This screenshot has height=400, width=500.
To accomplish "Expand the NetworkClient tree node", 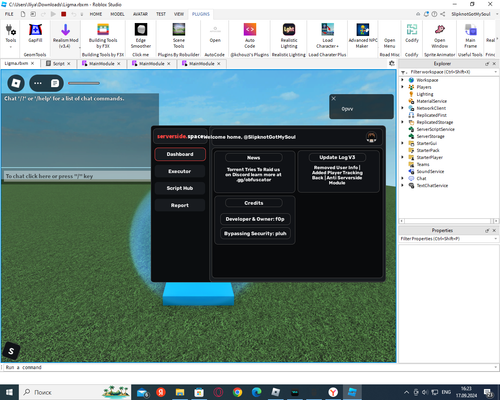I will 402,108.
